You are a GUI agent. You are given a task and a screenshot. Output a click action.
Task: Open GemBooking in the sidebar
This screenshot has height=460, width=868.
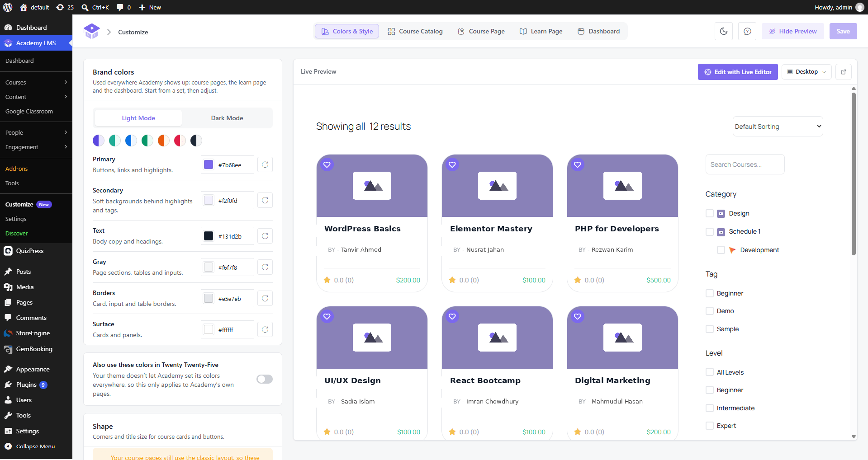pyautogui.click(x=36, y=349)
